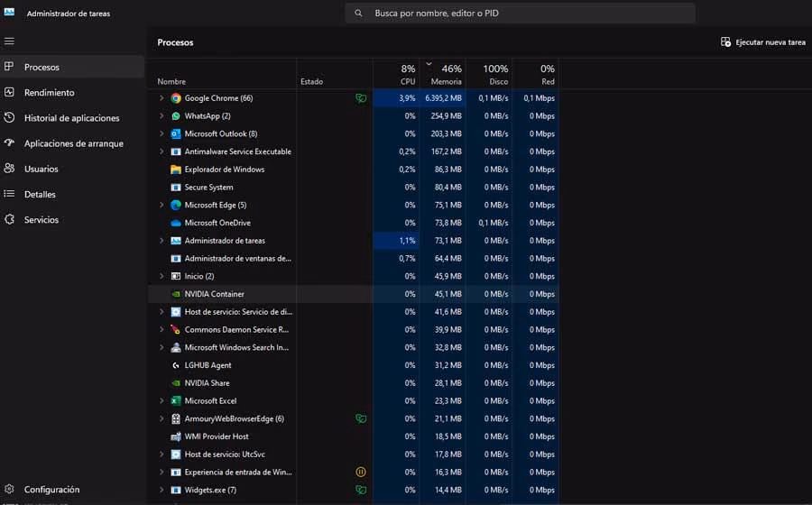Expand the Google Chrome (66) process group
The height and width of the screenshot is (505, 812).
click(161, 98)
